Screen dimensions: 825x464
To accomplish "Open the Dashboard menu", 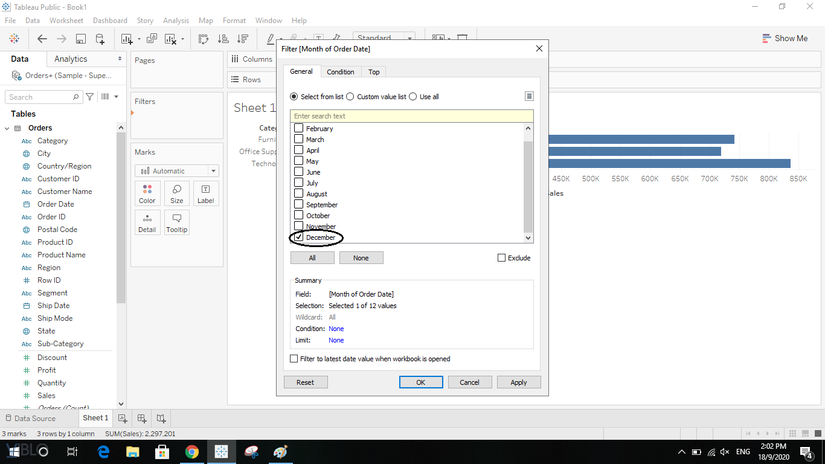I will [110, 21].
